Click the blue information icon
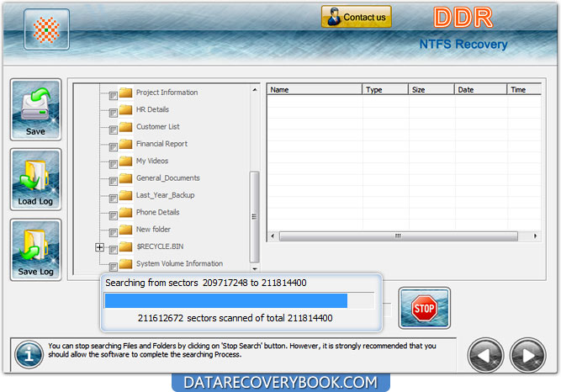Screen dimensions: 561x392 point(29,354)
